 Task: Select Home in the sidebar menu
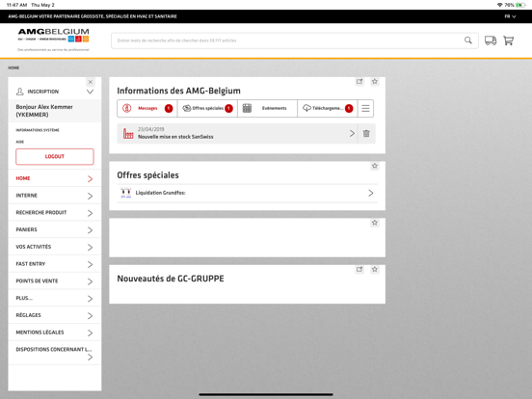[x=55, y=178]
